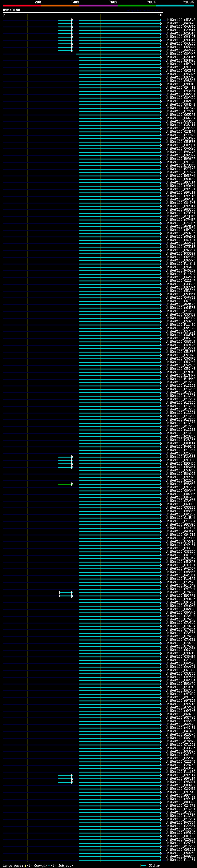Select hit UniRef100_B3L347

tap(180, 559)
